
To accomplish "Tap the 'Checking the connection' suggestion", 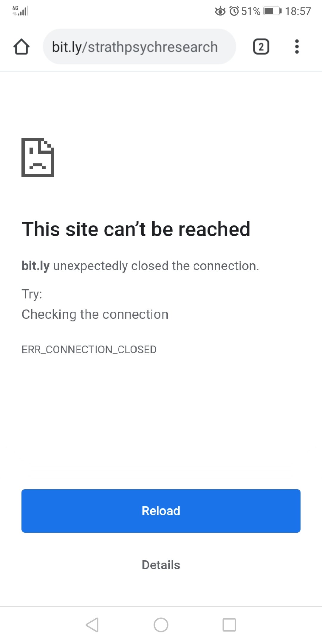I will tap(95, 315).
